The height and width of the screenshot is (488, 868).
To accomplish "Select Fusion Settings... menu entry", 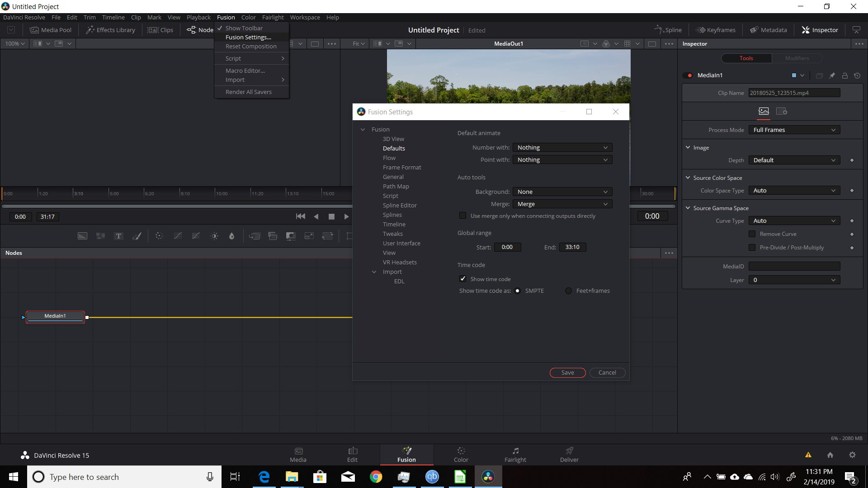I will [251, 37].
